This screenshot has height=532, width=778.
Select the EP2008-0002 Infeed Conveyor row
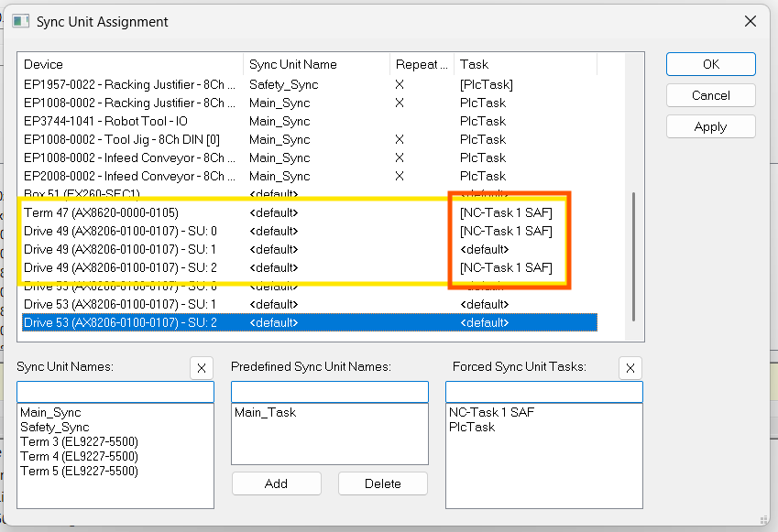(310, 177)
